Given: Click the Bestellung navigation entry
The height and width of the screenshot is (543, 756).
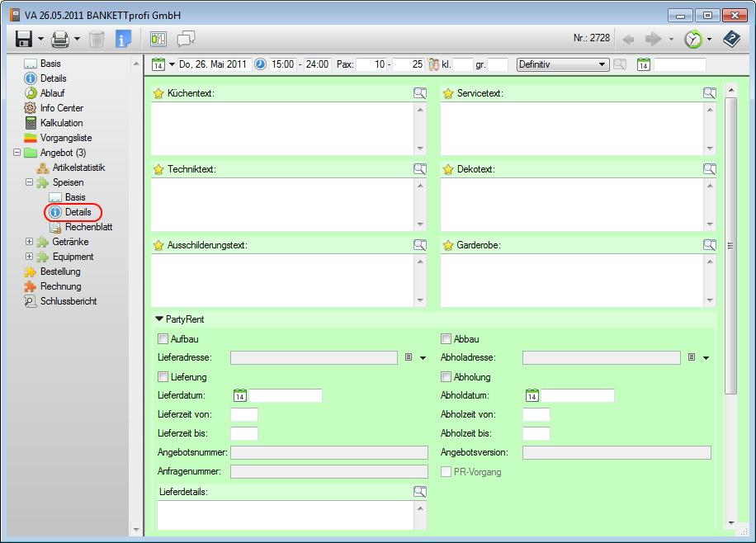Looking at the screenshot, I should [60, 271].
